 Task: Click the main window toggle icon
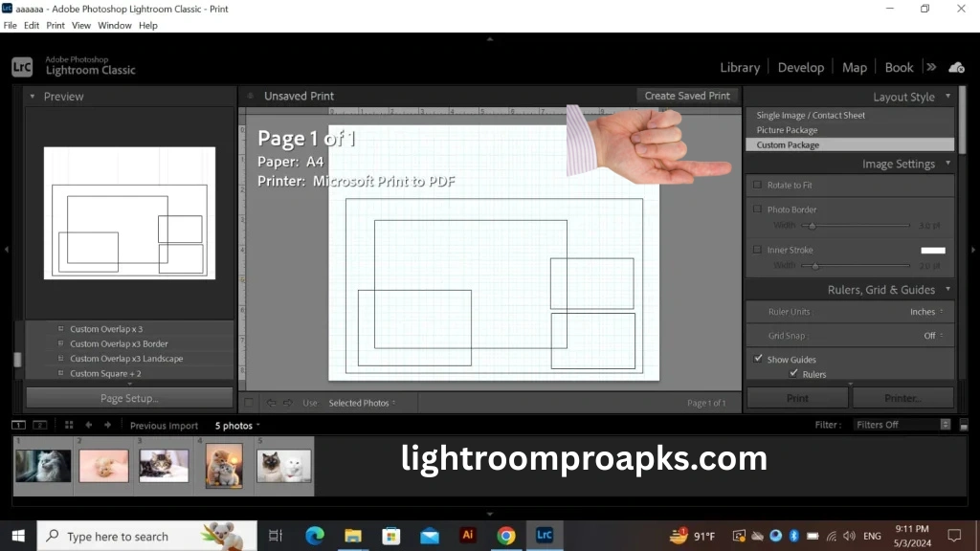tap(17, 424)
